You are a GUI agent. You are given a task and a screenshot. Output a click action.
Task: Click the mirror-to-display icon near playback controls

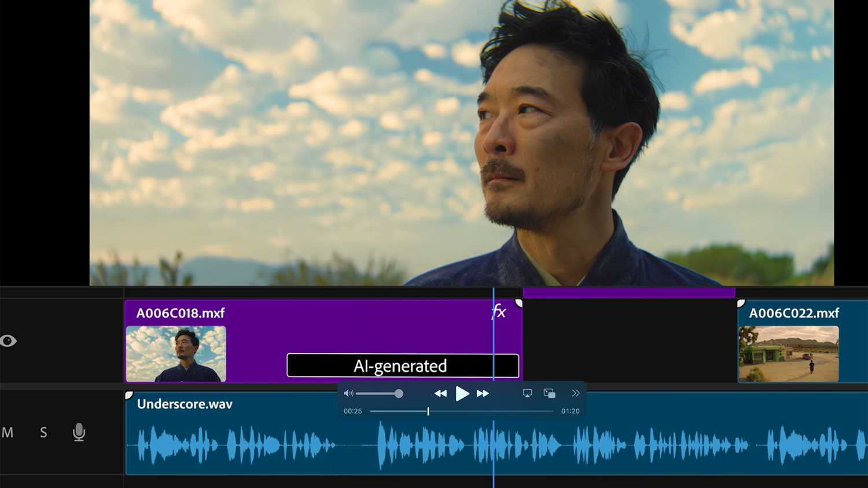(527, 393)
